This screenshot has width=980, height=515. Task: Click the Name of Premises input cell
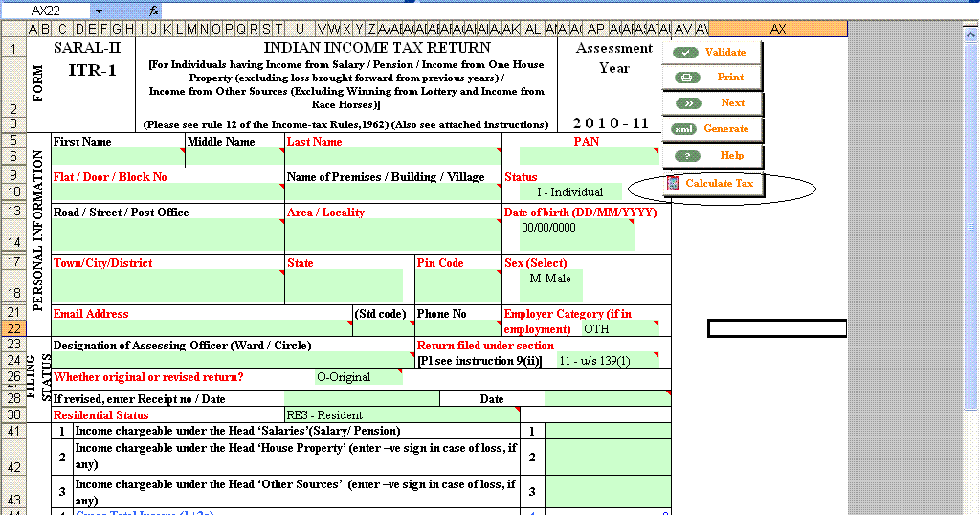393,191
